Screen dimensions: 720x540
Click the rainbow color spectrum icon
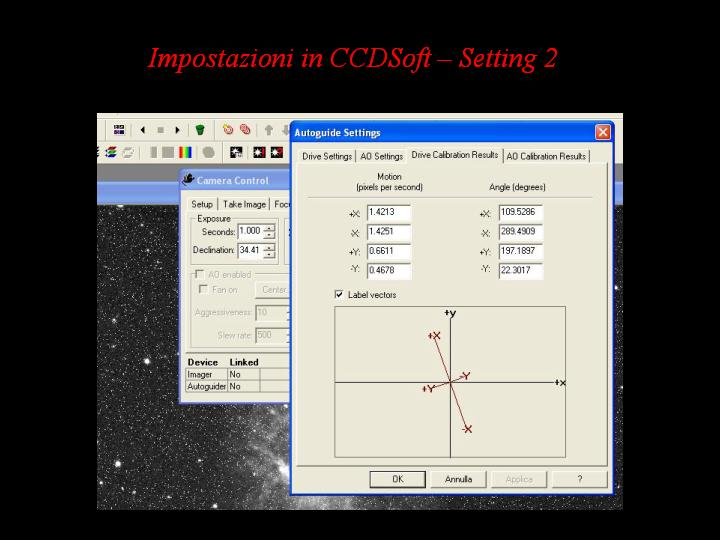coord(186,152)
